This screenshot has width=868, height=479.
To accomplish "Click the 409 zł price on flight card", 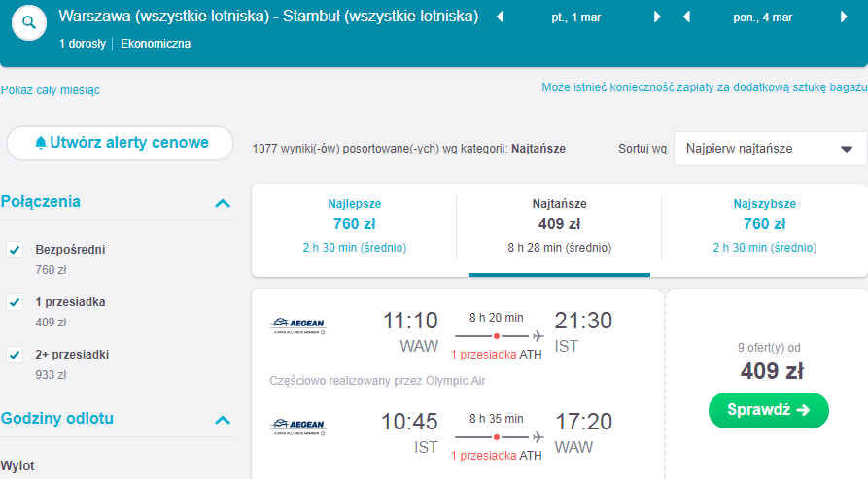I will point(772,371).
